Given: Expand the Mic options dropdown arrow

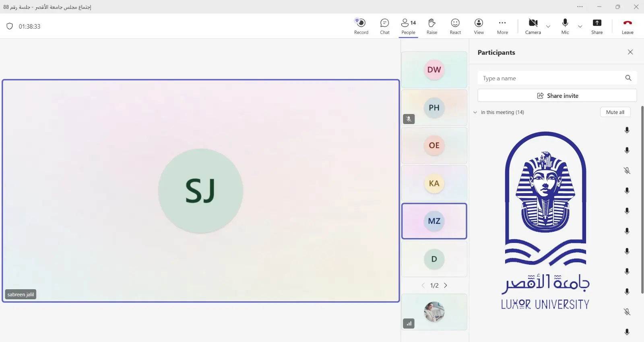Looking at the screenshot, I should (580, 27).
